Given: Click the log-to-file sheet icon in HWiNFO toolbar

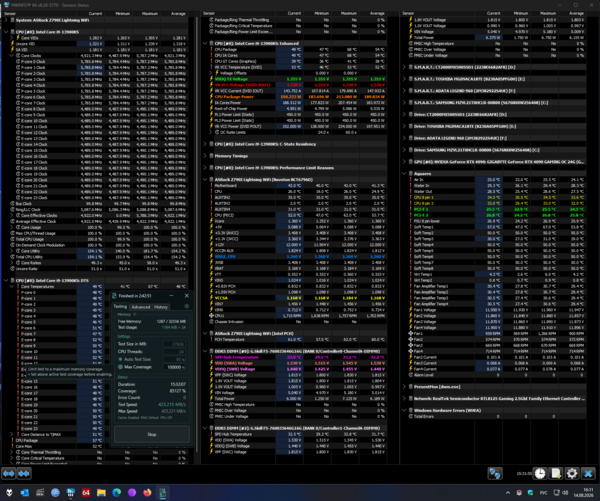Looking at the screenshot, I should 556,473.
